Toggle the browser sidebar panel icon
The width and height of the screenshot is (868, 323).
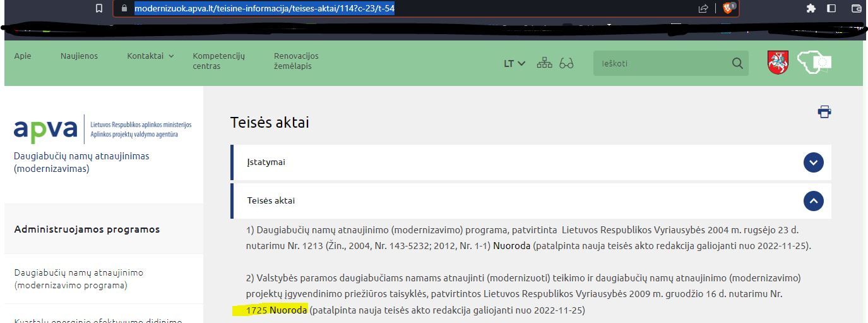[831, 8]
